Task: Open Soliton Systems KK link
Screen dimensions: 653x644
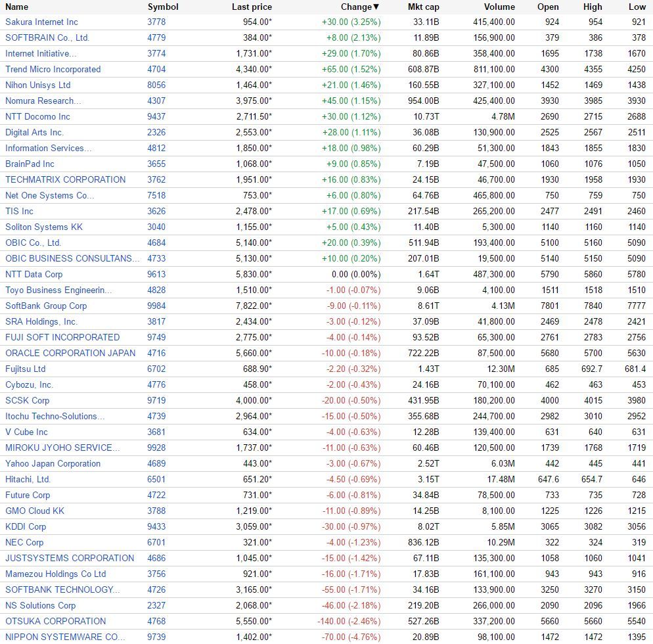Action: pos(44,227)
